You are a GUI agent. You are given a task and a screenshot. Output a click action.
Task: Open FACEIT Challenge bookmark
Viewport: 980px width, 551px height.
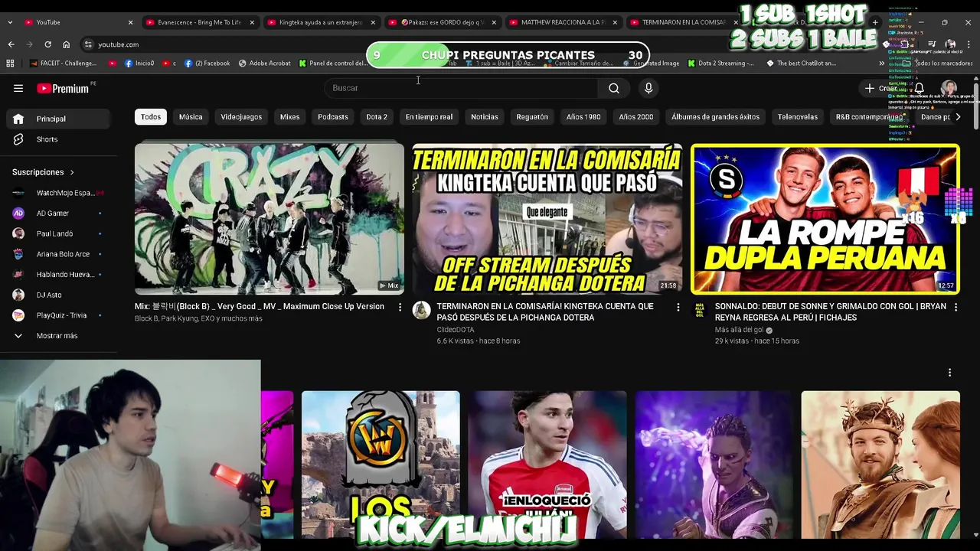point(64,64)
